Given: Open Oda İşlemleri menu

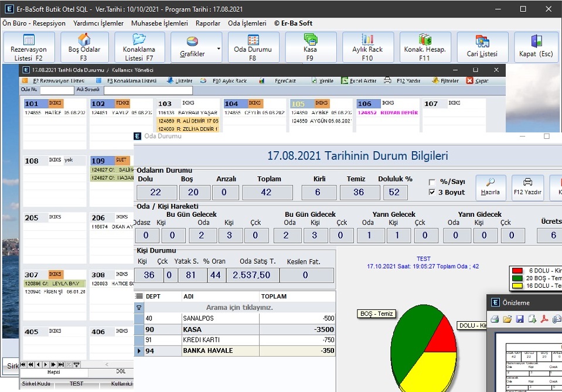Looking at the screenshot, I should click(x=247, y=23).
